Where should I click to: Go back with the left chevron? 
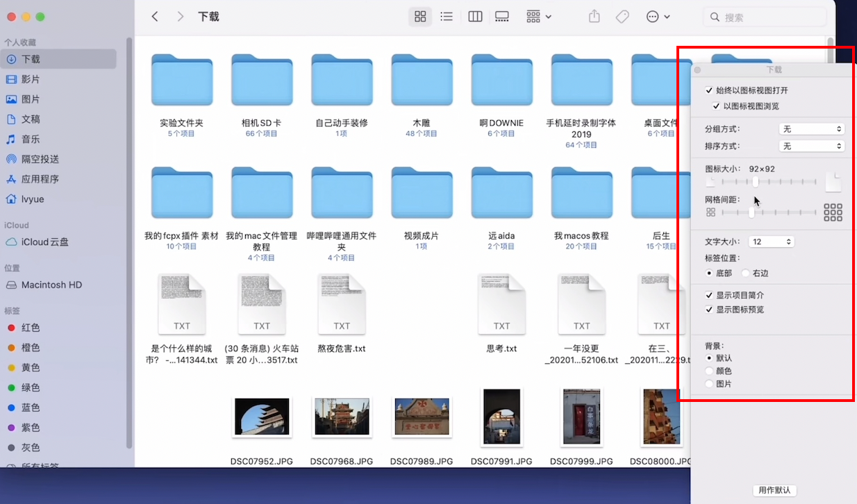[x=155, y=17]
